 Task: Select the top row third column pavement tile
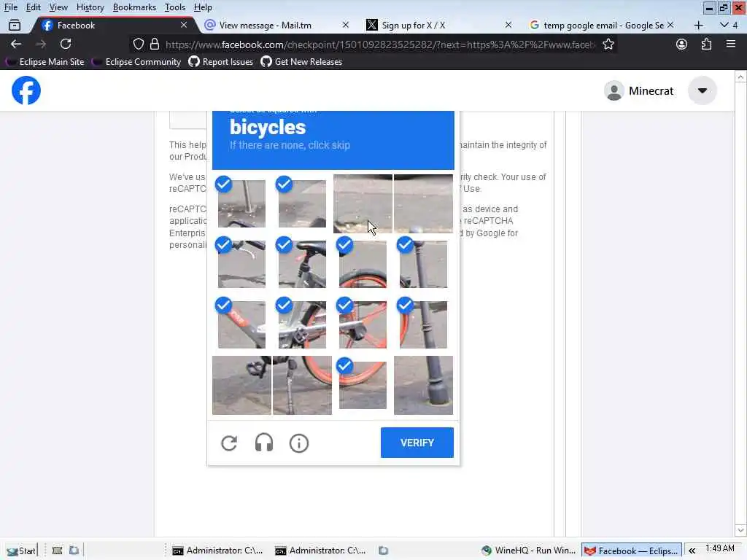point(363,203)
